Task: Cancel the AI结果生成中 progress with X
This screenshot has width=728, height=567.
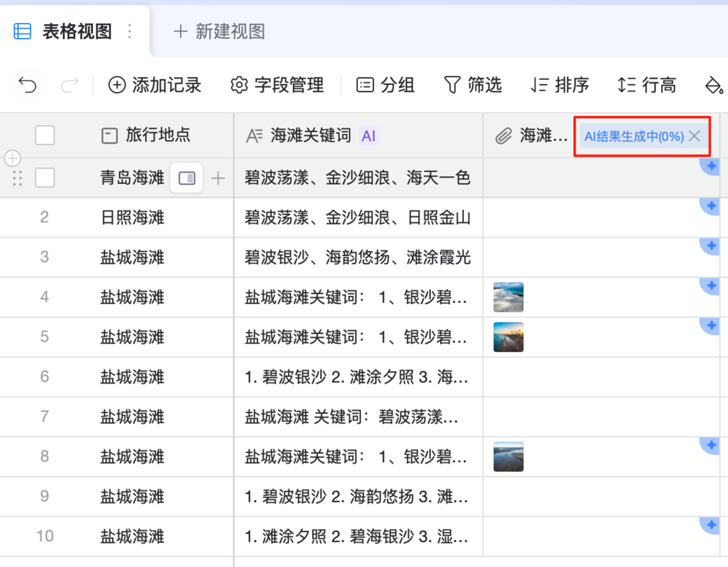Action: pos(694,136)
